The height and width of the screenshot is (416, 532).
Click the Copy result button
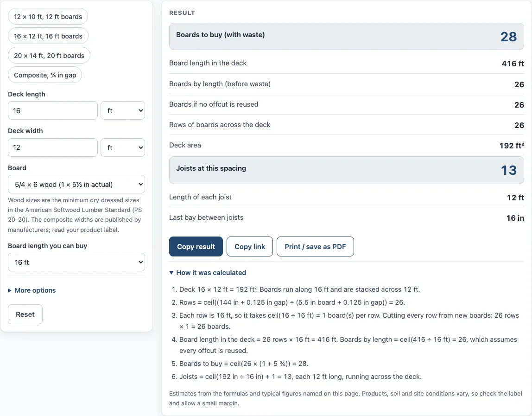click(196, 247)
